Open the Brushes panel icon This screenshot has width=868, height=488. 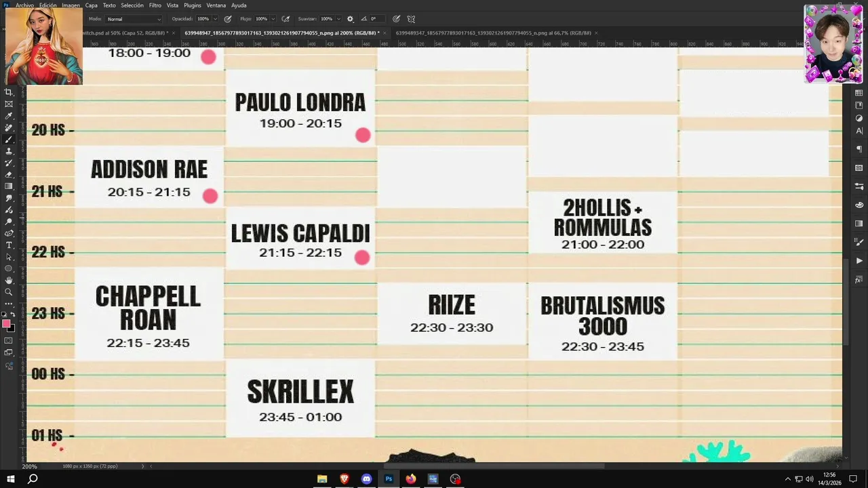(859, 242)
